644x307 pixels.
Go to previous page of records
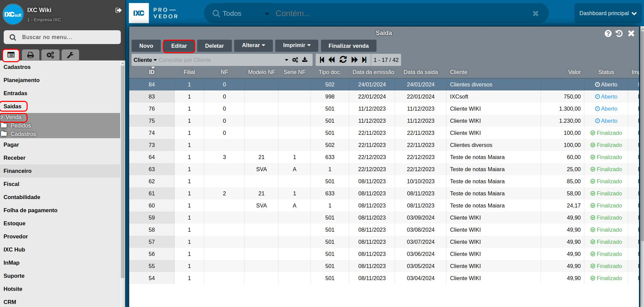(x=332, y=60)
